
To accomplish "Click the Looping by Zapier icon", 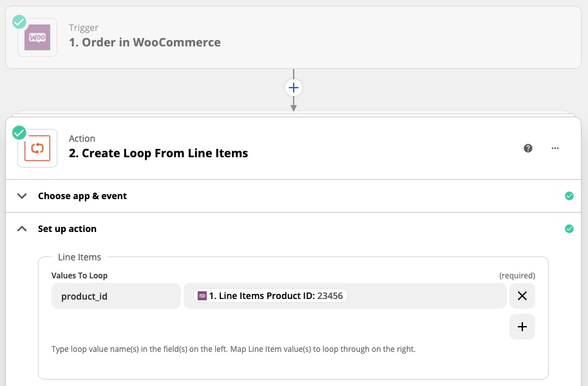I will (x=37, y=148).
